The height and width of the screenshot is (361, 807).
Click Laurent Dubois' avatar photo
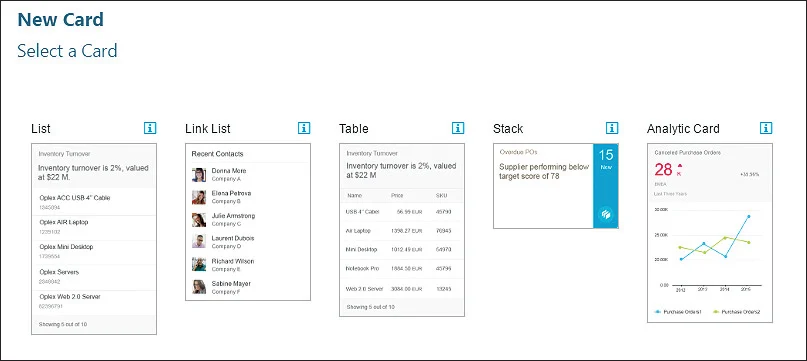coord(199,242)
